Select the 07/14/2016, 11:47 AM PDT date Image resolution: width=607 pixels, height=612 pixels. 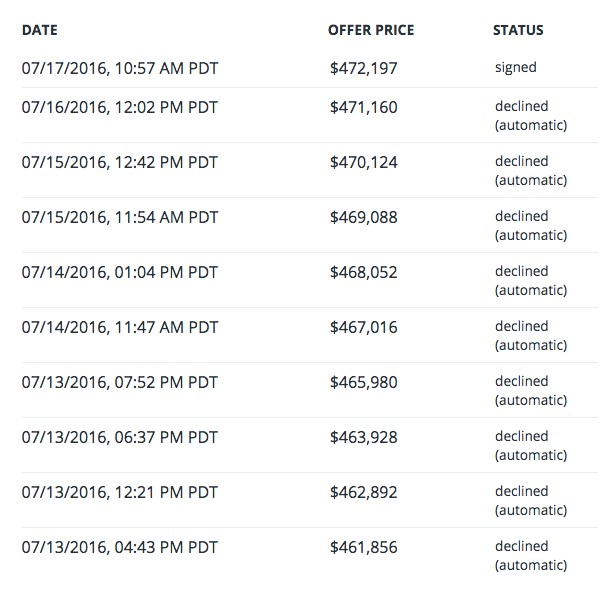(119, 326)
